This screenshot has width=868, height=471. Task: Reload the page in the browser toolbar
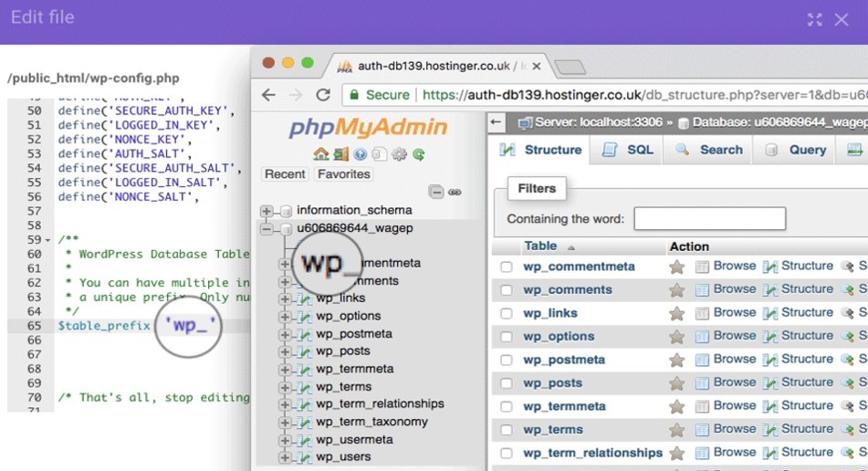tap(323, 95)
